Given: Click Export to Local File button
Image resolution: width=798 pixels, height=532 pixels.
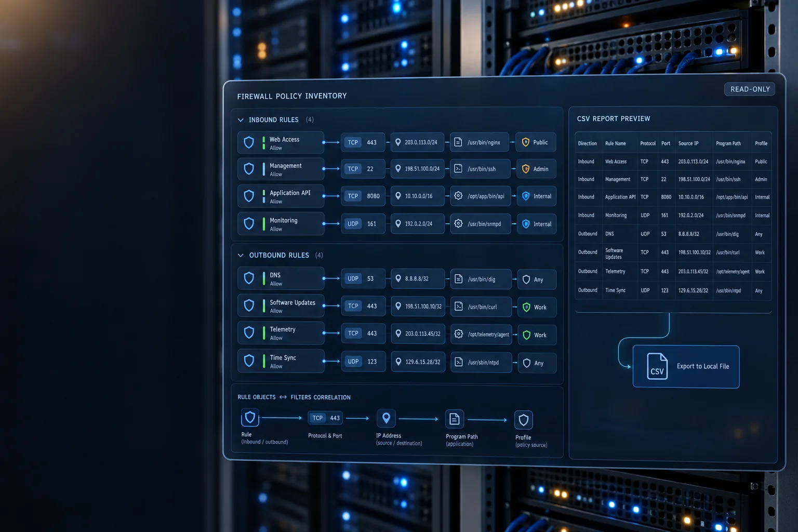Looking at the screenshot, I should coord(686,367).
